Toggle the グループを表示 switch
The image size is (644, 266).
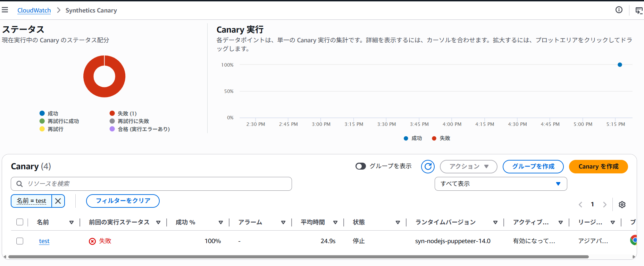coord(361,166)
